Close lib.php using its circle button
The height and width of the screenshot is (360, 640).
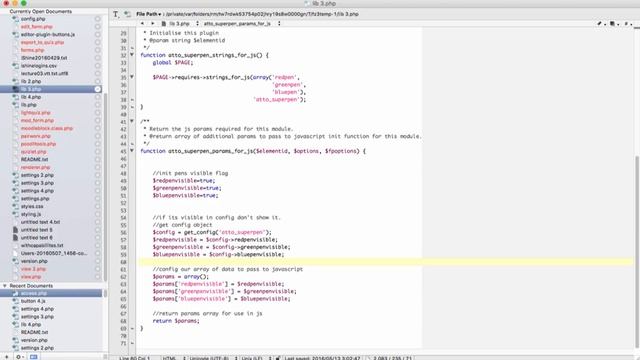[x=98, y=105]
